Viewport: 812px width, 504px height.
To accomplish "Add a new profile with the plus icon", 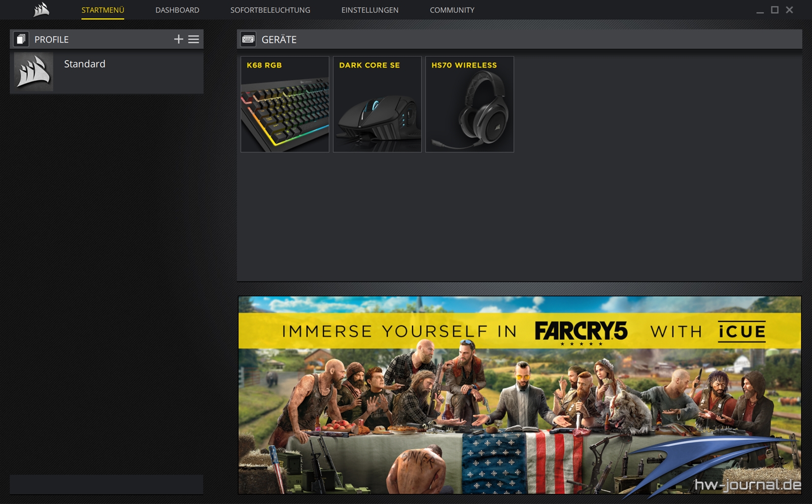I will pyautogui.click(x=179, y=39).
